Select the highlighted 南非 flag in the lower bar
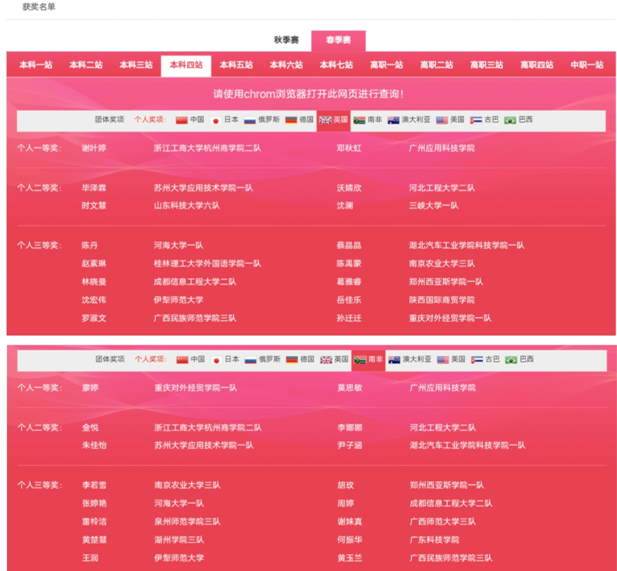617x571 pixels. pos(360,359)
